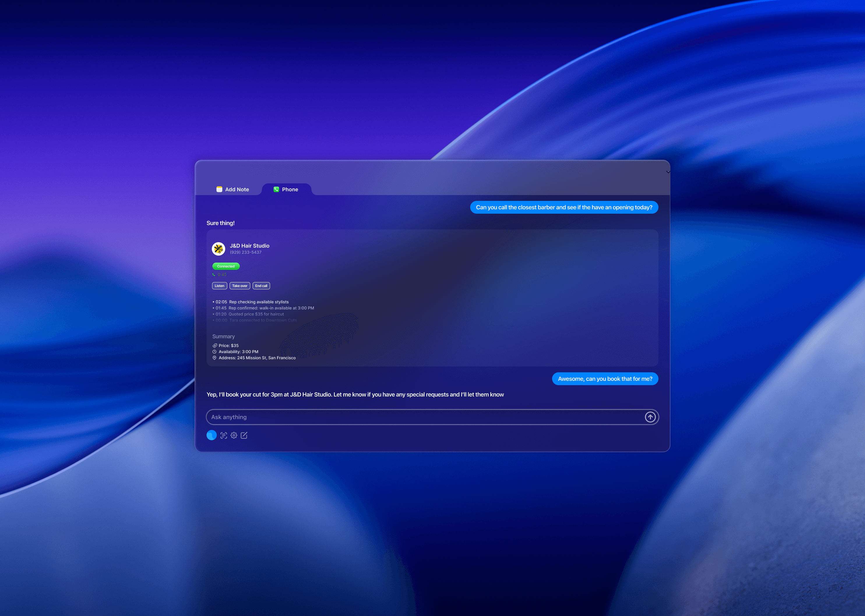This screenshot has height=616, width=865.
Task: Click the phone number (929) 233-5437
Action: click(x=246, y=252)
